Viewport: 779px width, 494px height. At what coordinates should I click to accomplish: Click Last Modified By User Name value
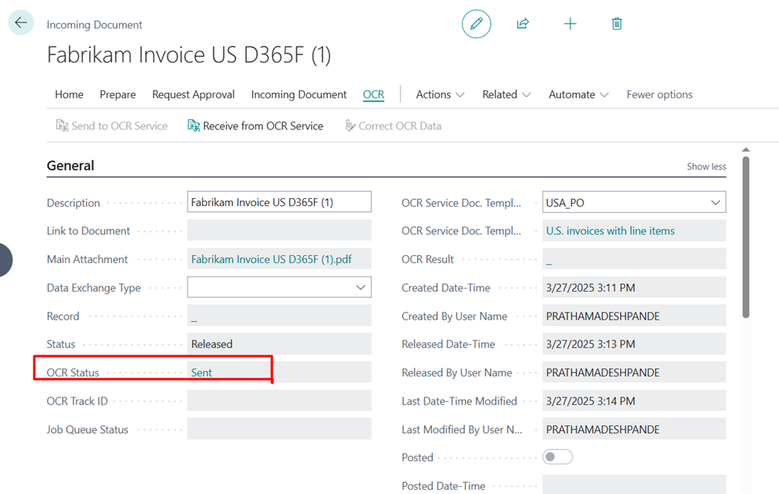click(x=603, y=429)
